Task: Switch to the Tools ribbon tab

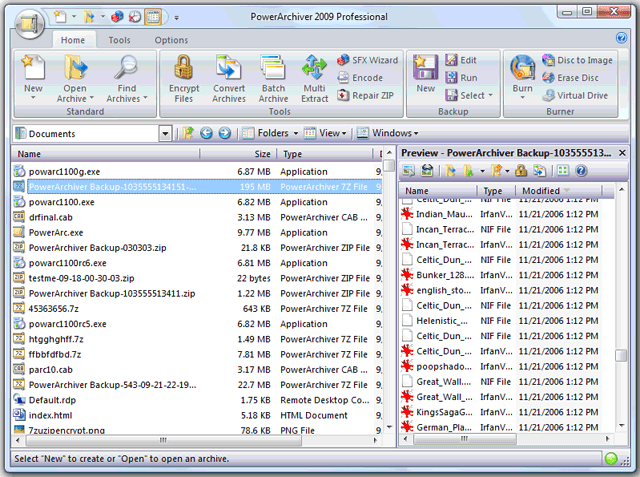Action: click(119, 40)
